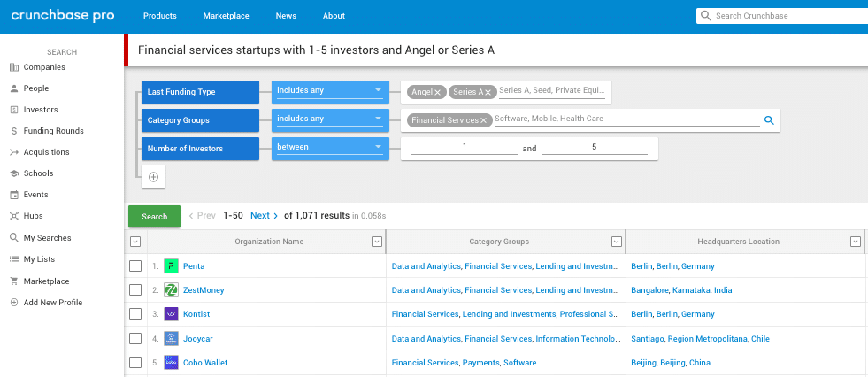Click Payments category in Cobo Wallet row
The image size is (868, 377).
481,363
